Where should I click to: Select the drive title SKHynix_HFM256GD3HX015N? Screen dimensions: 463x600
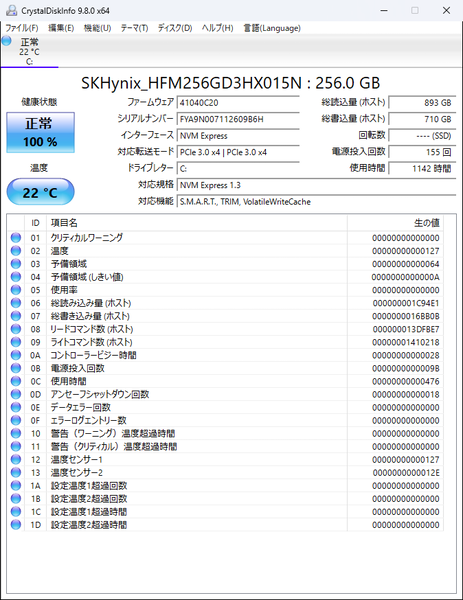(191, 83)
